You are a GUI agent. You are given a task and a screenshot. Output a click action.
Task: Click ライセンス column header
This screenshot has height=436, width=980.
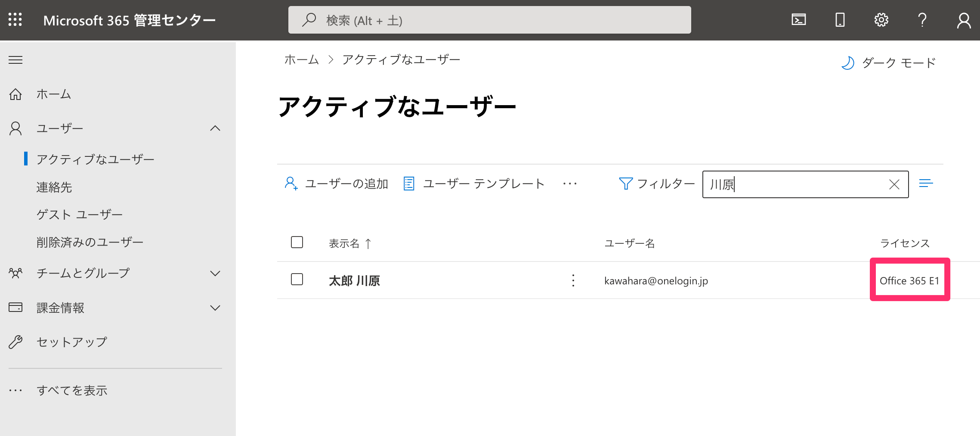click(905, 243)
